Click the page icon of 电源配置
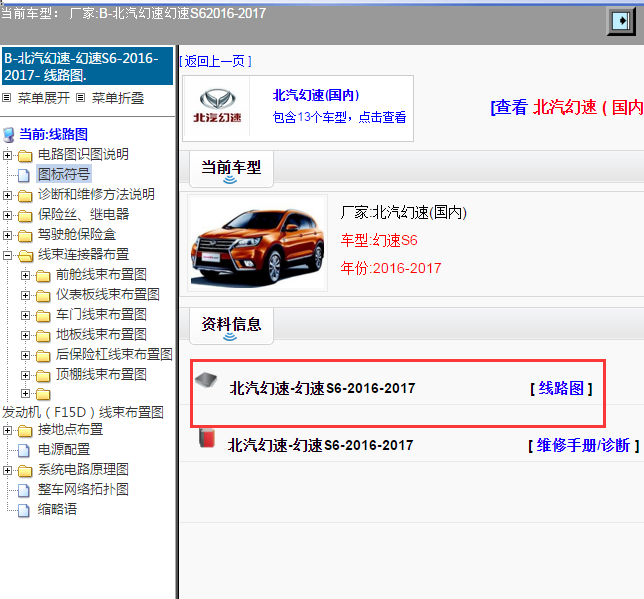 pyautogui.click(x=24, y=450)
